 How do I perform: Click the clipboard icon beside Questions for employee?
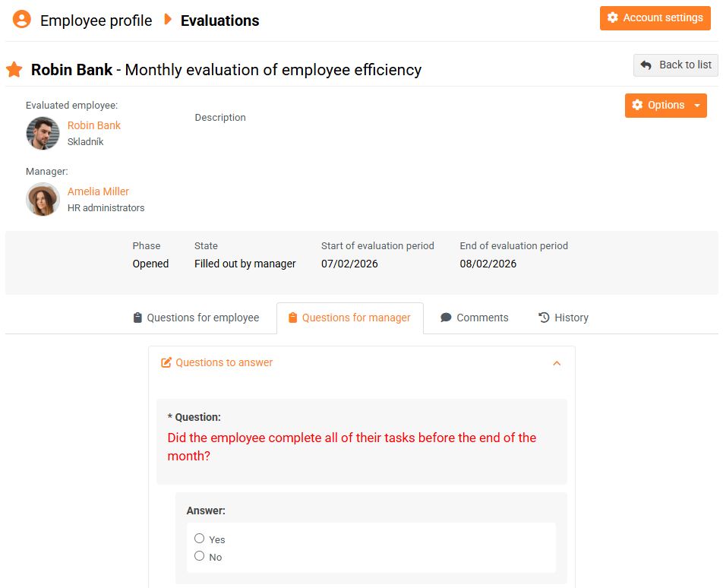137,318
